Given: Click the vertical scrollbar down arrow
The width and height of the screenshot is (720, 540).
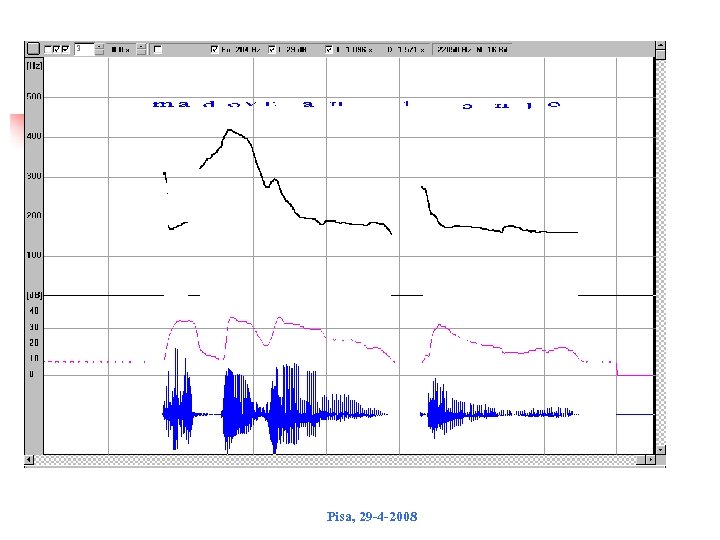Looking at the screenshot, I should coord(660,450).
